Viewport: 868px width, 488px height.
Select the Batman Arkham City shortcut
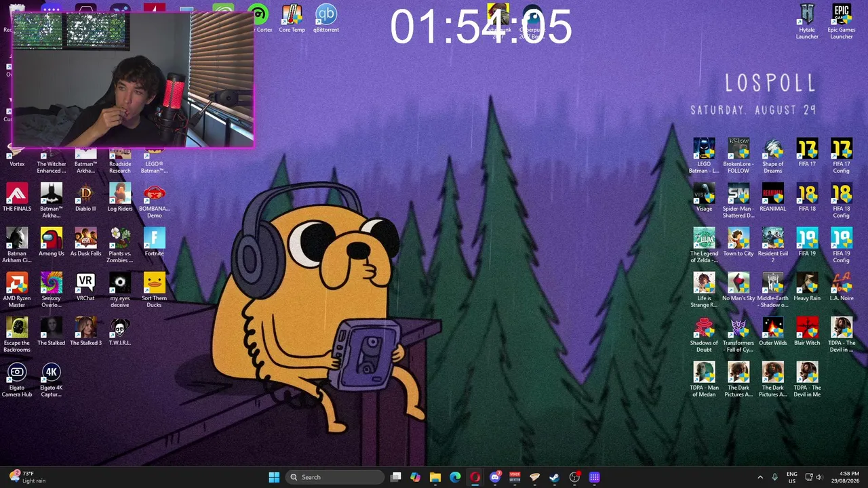[17, 245]
